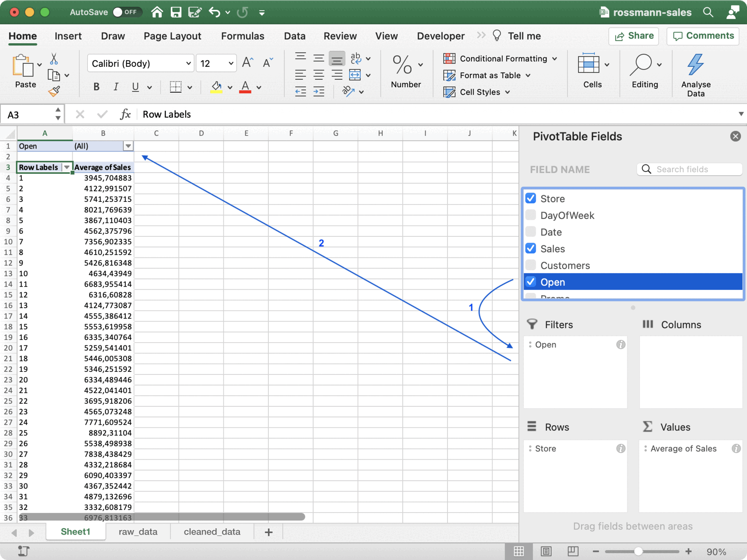Click the Merge cells icon

coord(355,75)
